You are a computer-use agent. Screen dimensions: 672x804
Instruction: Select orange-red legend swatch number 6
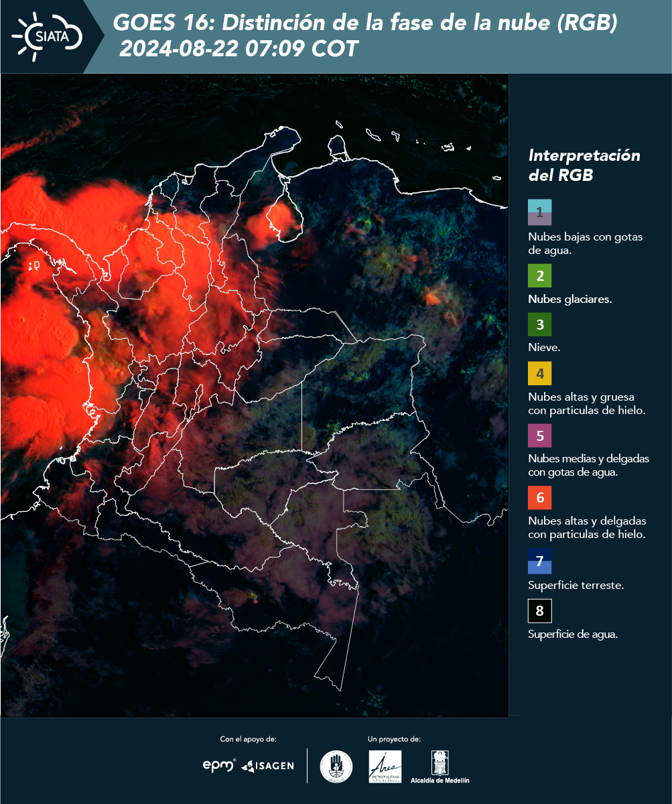coord(539,498)
